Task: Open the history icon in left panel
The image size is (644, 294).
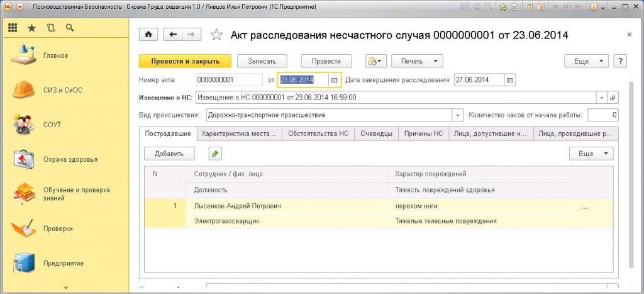Action: 51,28
